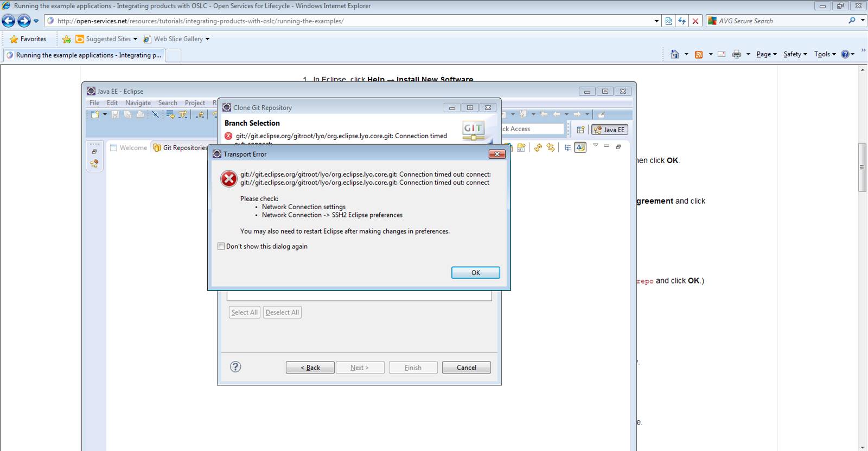The width and height of the screenshot is (868, 451).
Task: Click the Clone Git wizard help icon
Action: click(x=235, y=367)
